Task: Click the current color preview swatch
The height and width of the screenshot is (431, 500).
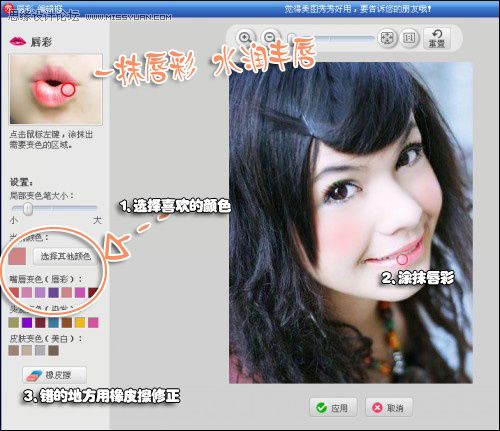Action: pos(17,256)
